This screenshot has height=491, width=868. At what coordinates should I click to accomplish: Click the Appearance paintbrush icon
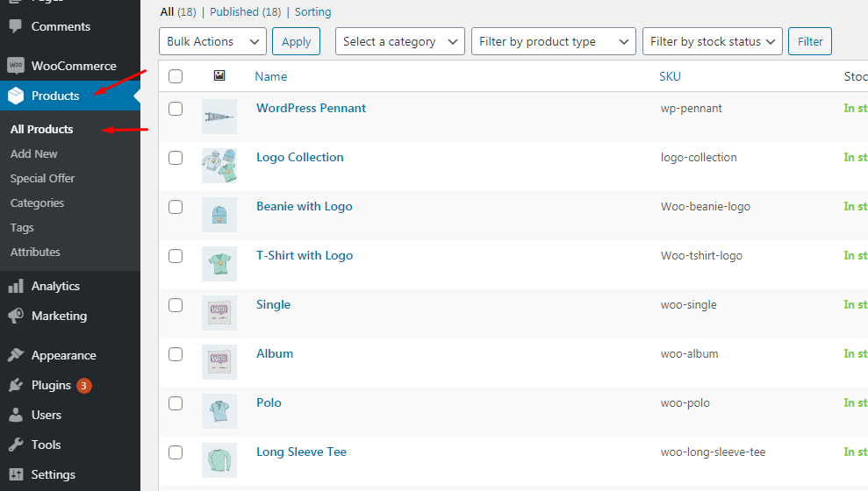pyautogui.click(x=15, y=355)
